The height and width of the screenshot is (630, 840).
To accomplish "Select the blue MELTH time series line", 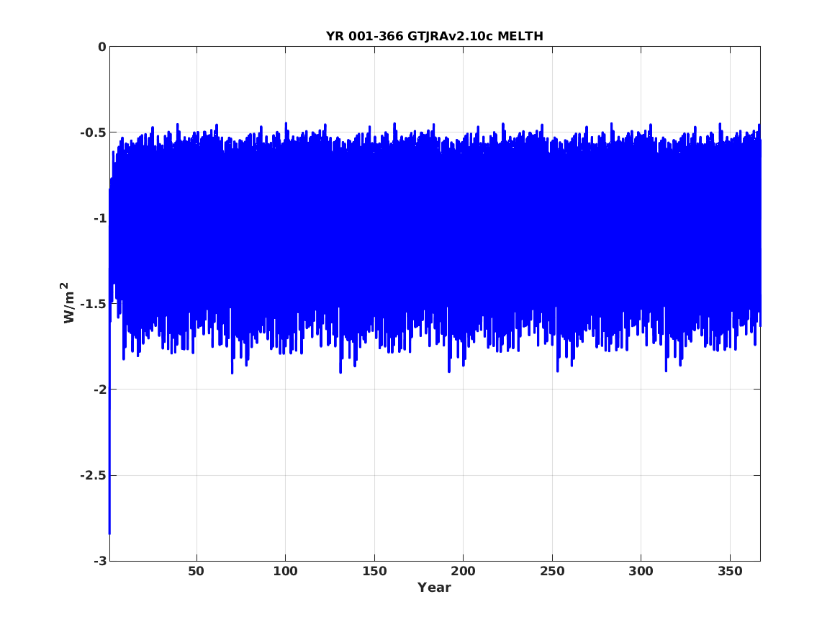I will click(x=435, y=225).
